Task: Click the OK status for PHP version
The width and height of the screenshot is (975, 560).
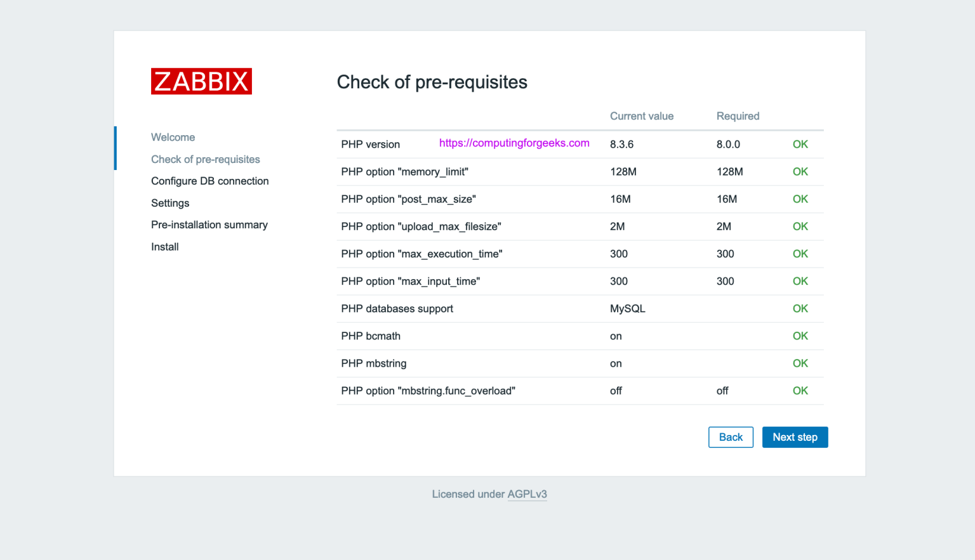Action: pyautogui.click(x=800, y=144)
